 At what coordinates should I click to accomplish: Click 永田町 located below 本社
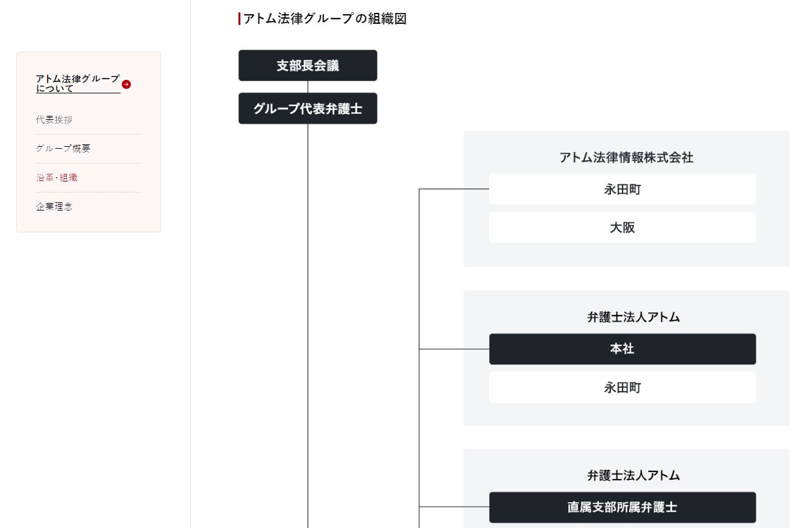pyautogui.click(x=622, y=388)
